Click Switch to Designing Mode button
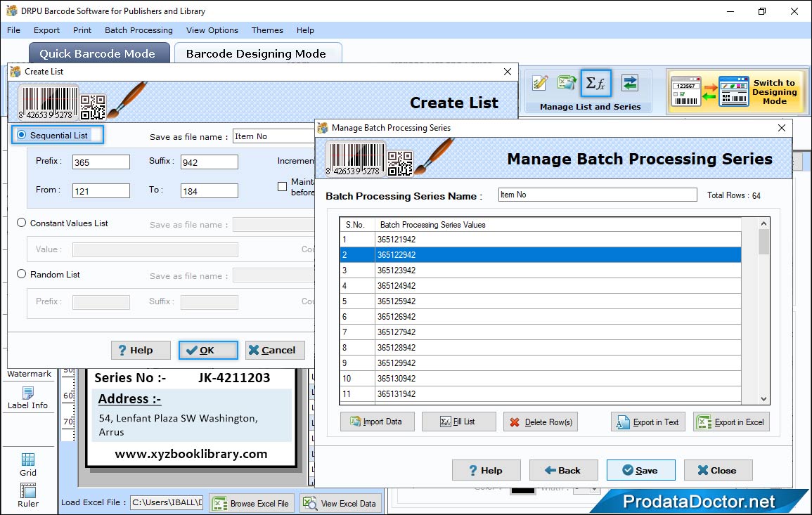 tap(736, 92)
